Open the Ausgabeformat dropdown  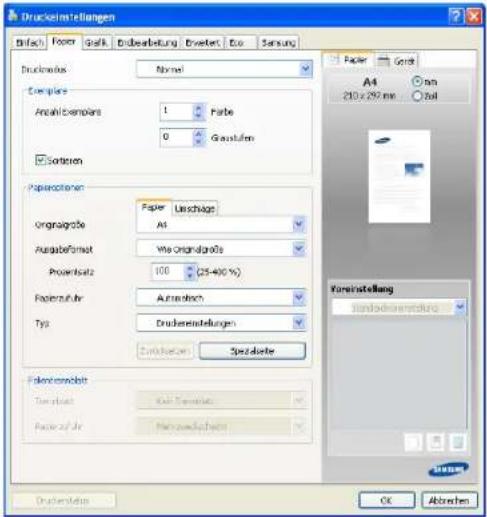pyautogui.click(x=299, y=249)
